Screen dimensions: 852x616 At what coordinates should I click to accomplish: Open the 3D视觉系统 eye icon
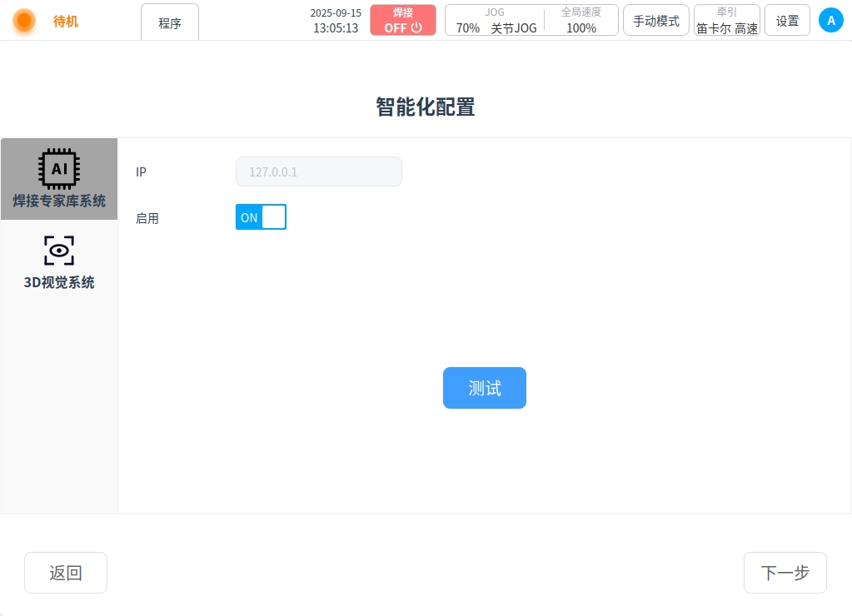tap(59, 250)
